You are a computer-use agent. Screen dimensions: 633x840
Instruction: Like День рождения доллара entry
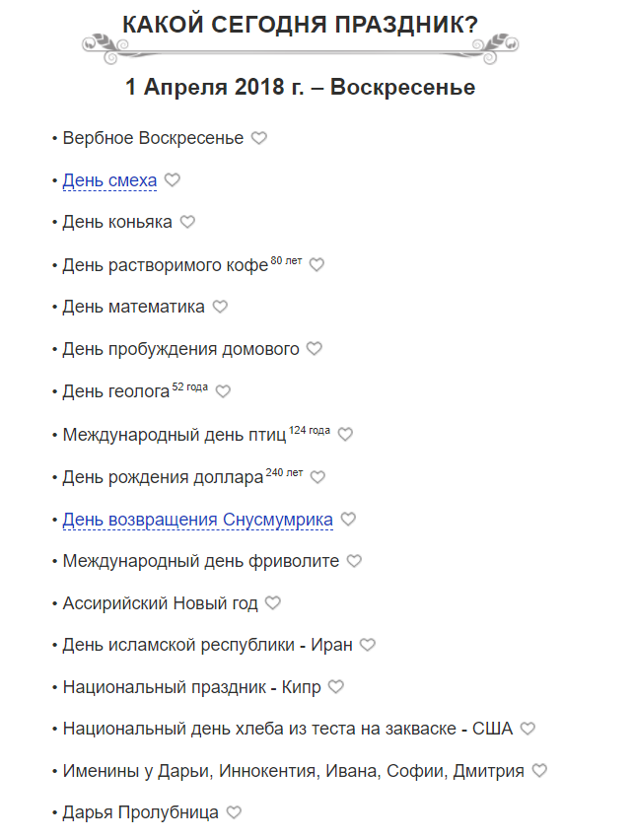[x=317, y=476]
